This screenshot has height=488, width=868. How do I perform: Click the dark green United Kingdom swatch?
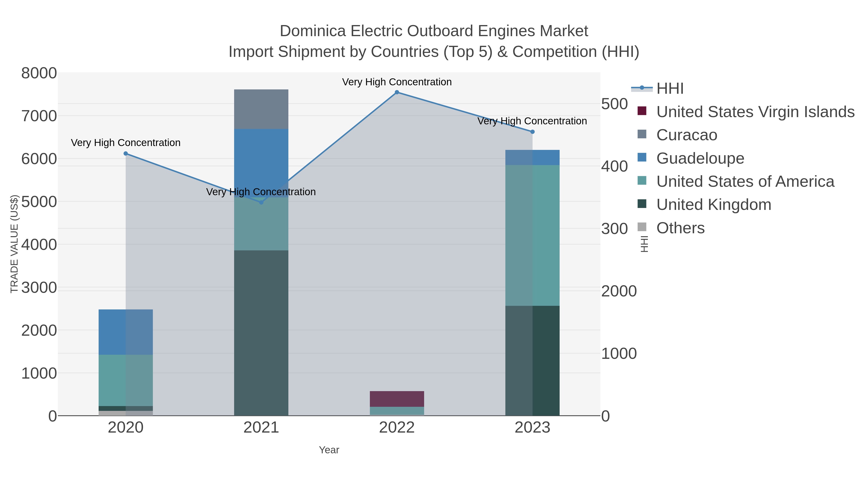tap(642, 204)
